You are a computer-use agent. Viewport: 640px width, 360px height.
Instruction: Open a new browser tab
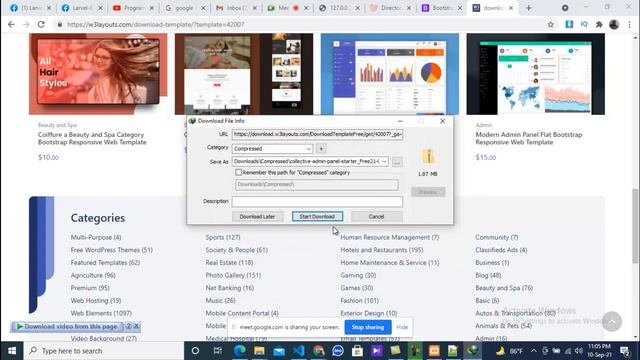[529, 8]
